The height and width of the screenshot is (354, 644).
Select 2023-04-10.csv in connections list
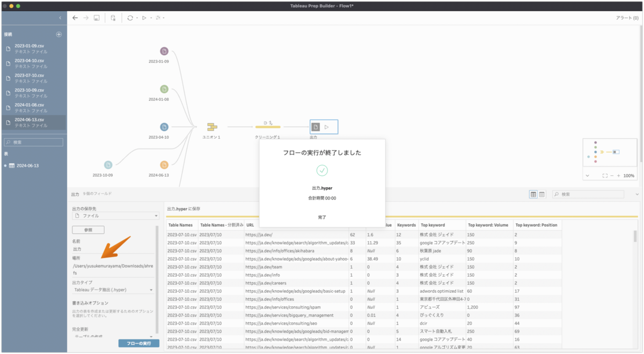click(x=34, y=63)
